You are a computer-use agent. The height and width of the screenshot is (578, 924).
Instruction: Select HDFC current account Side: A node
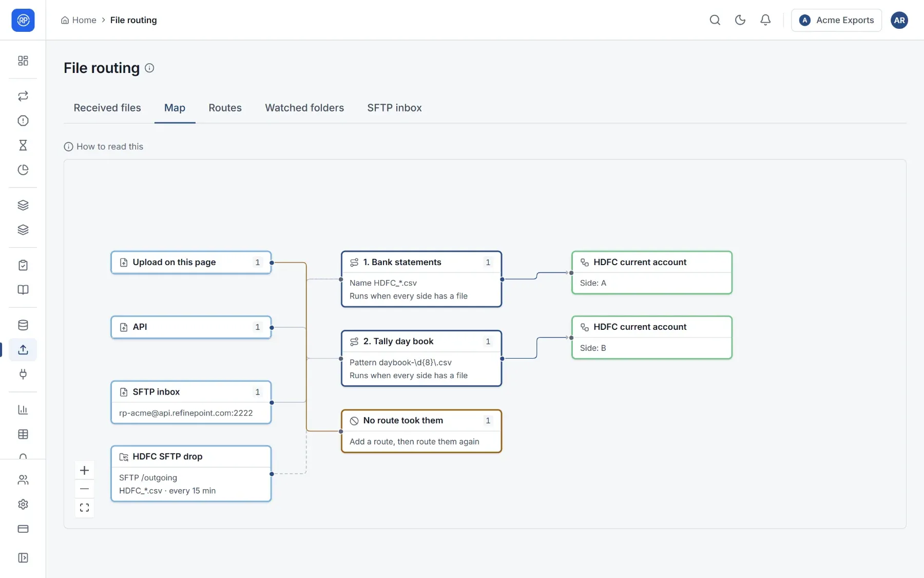[x=652, y=273]
